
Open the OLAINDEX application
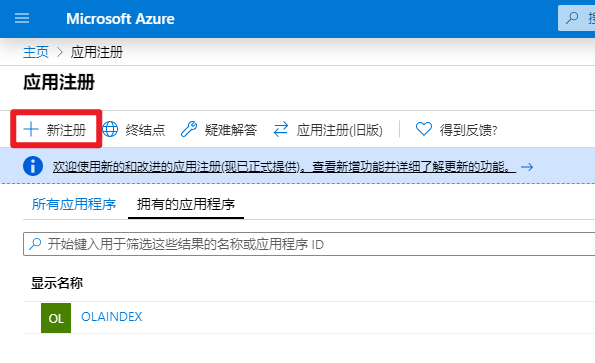click(112, 317)
